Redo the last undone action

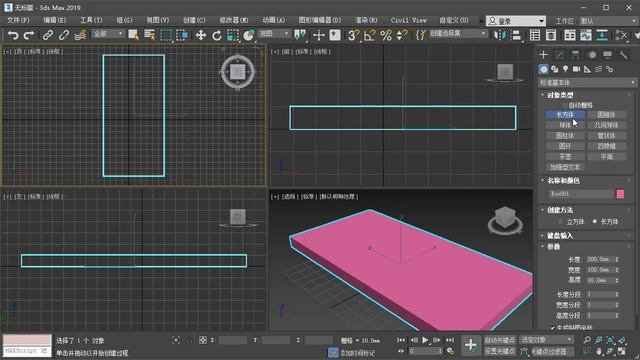[29, 35]
